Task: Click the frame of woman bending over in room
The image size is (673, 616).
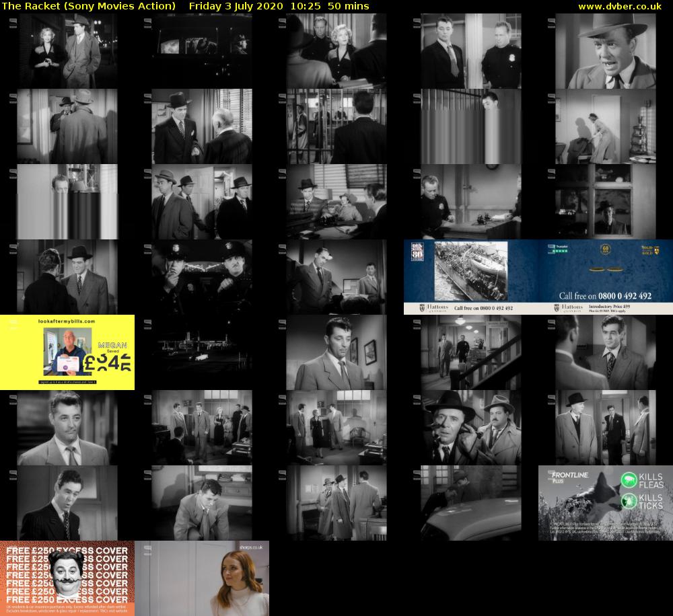Action: point(606,126)
